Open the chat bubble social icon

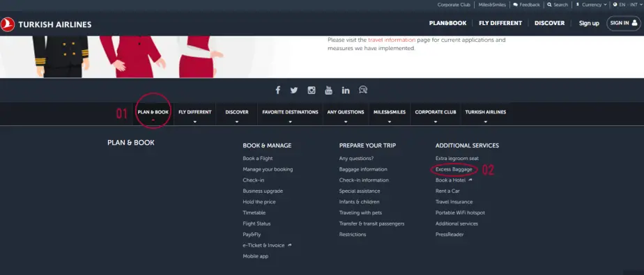[363, 90]
